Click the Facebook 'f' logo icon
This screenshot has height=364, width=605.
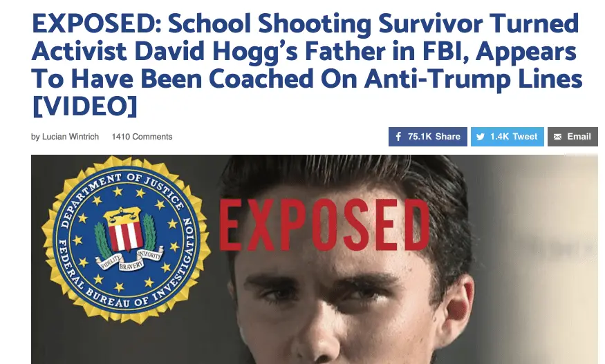(x=398, y=137)
